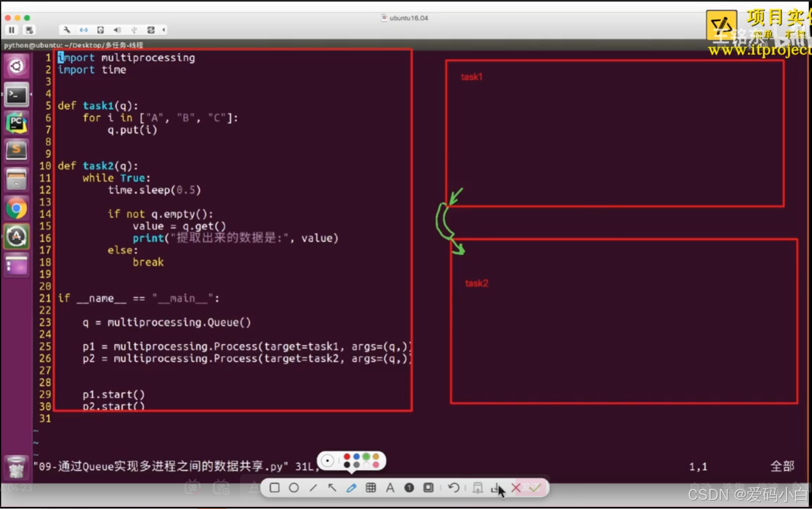Pick the white pen color
This screenshot has height=509, width=812.
pyautogui.click(x=366, y=465)
